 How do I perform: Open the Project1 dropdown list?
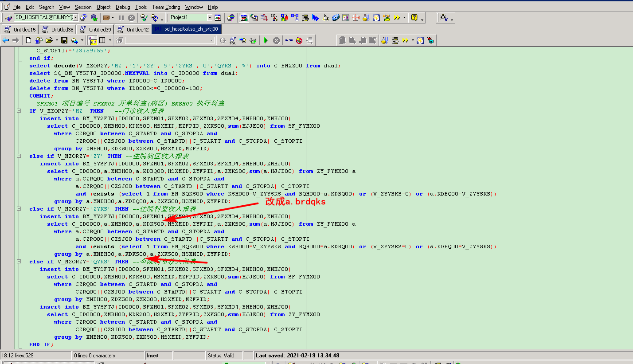[210, 18]
